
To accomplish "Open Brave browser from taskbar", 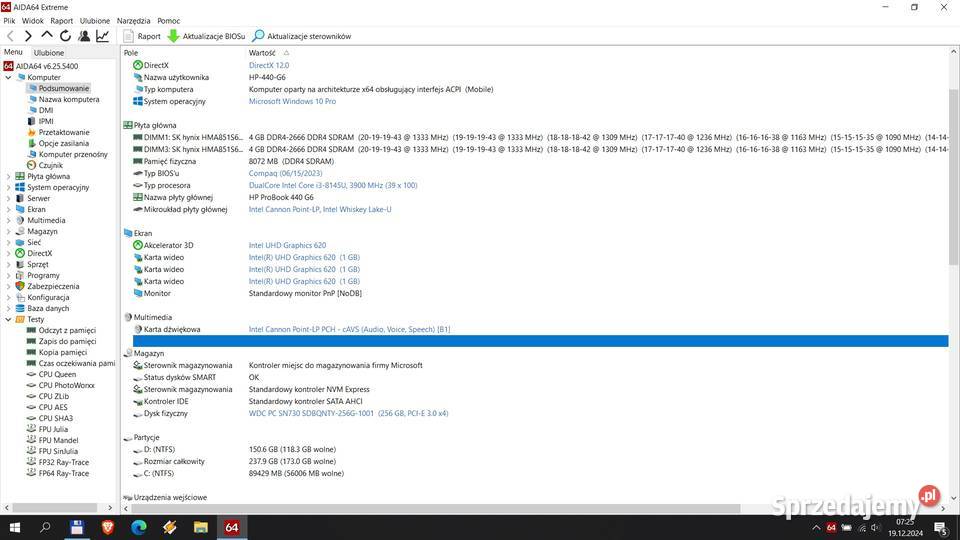I will pos(108,528).
